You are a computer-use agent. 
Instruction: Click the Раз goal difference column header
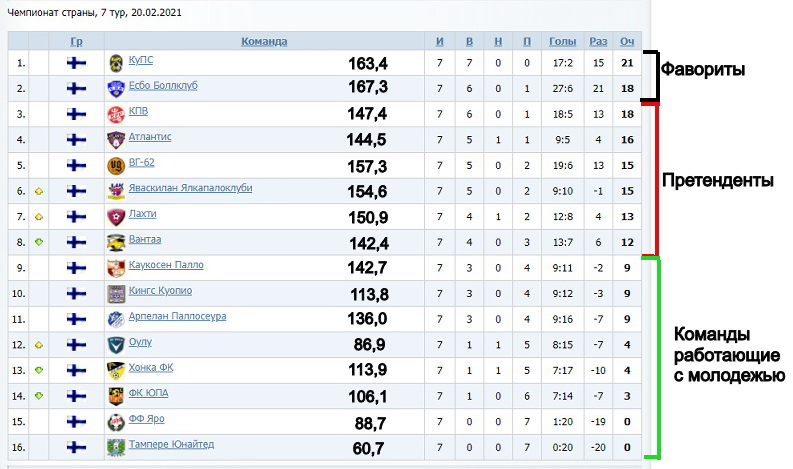pos(598,41)
